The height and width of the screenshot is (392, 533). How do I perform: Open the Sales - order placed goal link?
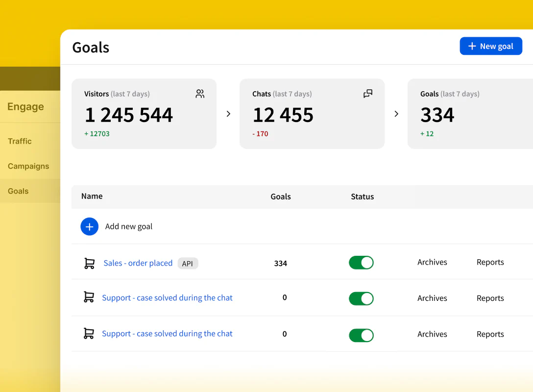point(138,263)
